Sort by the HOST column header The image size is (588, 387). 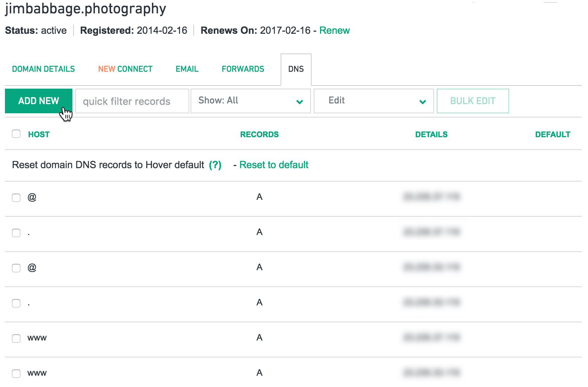pos(39,134)
